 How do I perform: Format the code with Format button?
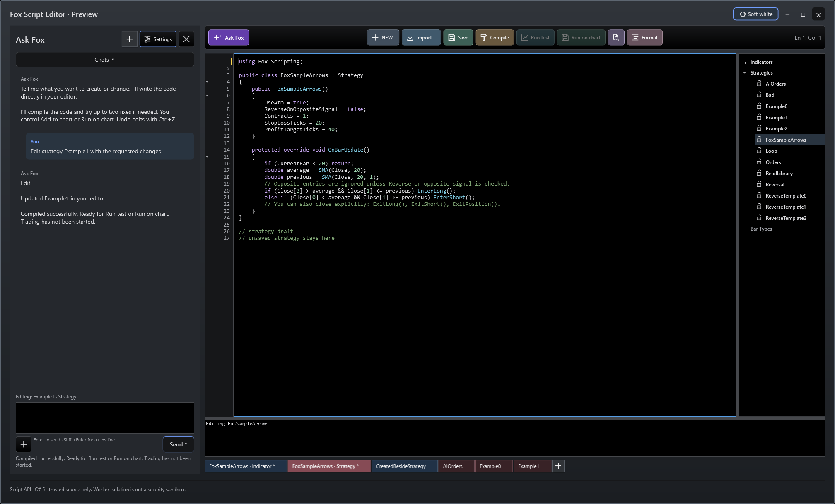point(644,38)
